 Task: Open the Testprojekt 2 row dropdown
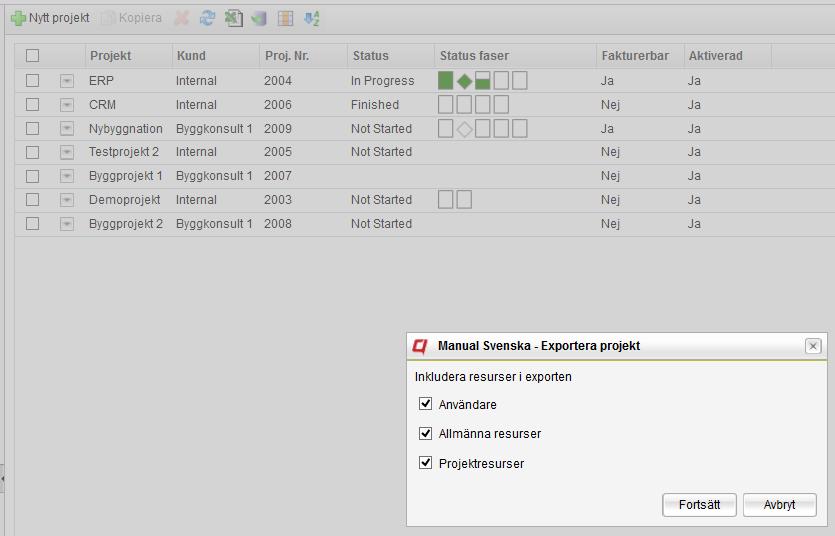pos(67,152)
